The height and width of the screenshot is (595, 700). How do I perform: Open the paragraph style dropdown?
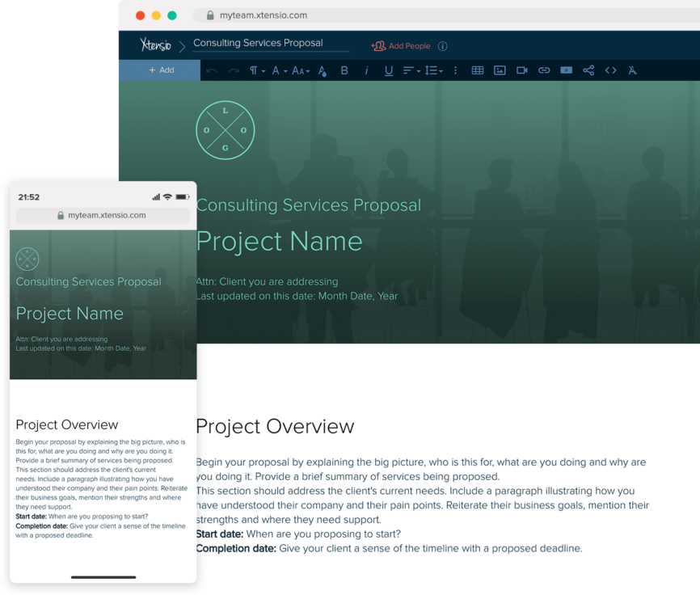point(255,70)
